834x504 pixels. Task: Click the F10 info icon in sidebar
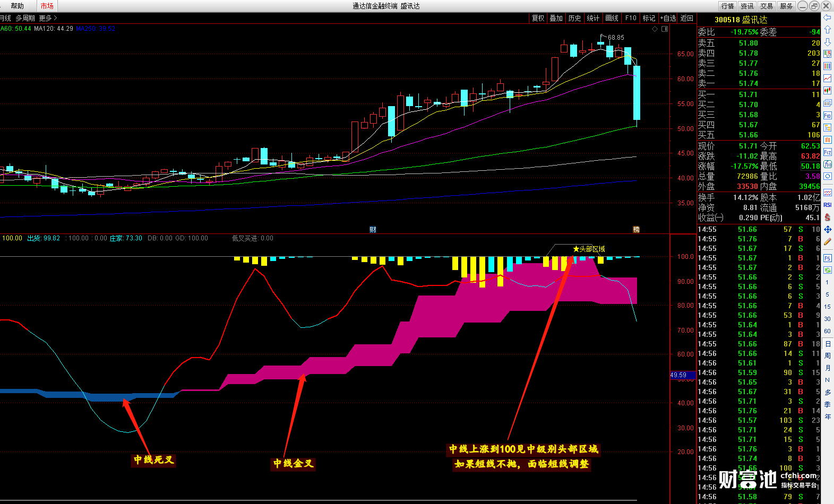[x=827, y=115]
